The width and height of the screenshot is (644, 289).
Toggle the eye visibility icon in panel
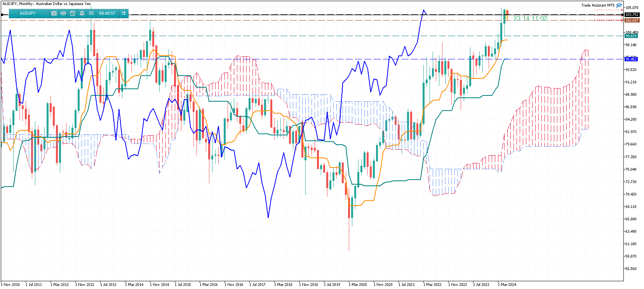pos(63,13)
